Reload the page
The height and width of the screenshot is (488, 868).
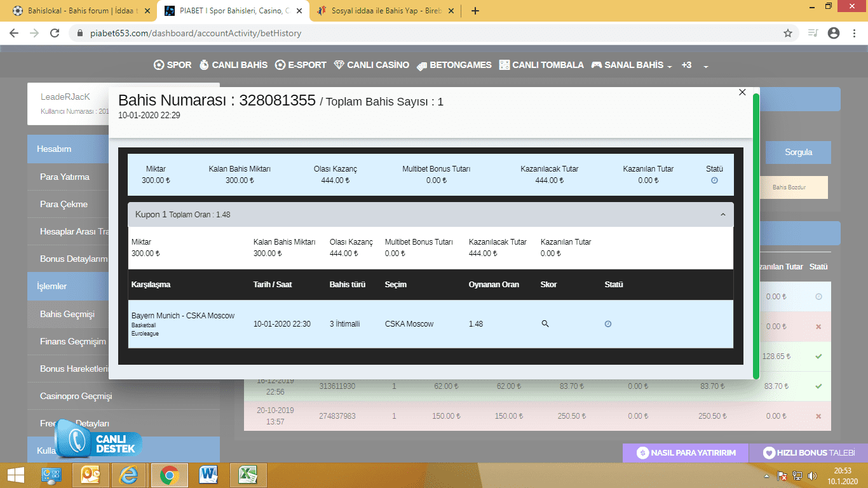pos(55,33)
